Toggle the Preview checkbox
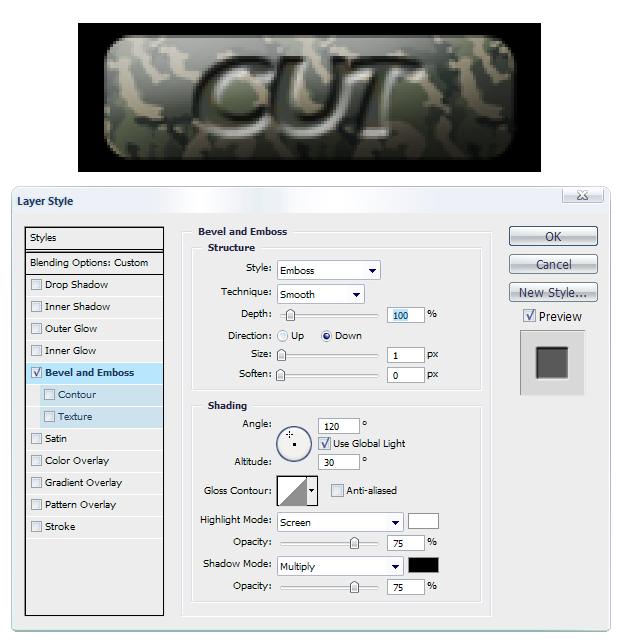This screenshot has height=644, width=625. (530, 316)
